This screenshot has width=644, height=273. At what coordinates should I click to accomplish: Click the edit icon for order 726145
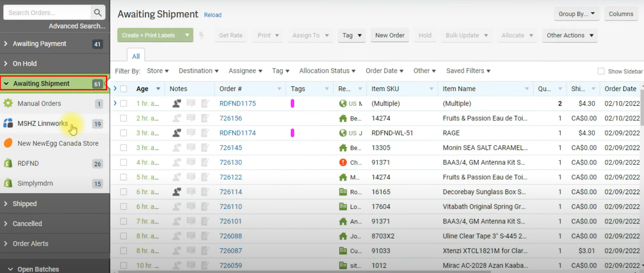[x=205, y=148]
